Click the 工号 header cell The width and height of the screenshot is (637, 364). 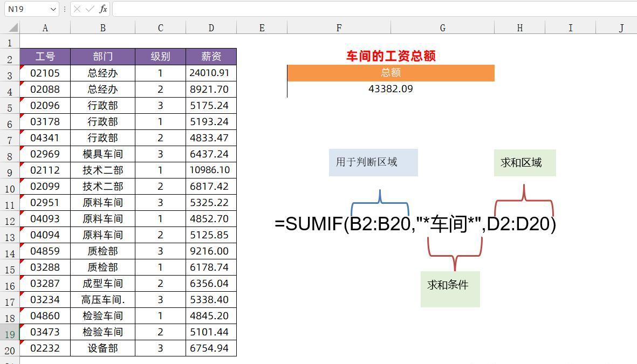[x=45, y=57]
